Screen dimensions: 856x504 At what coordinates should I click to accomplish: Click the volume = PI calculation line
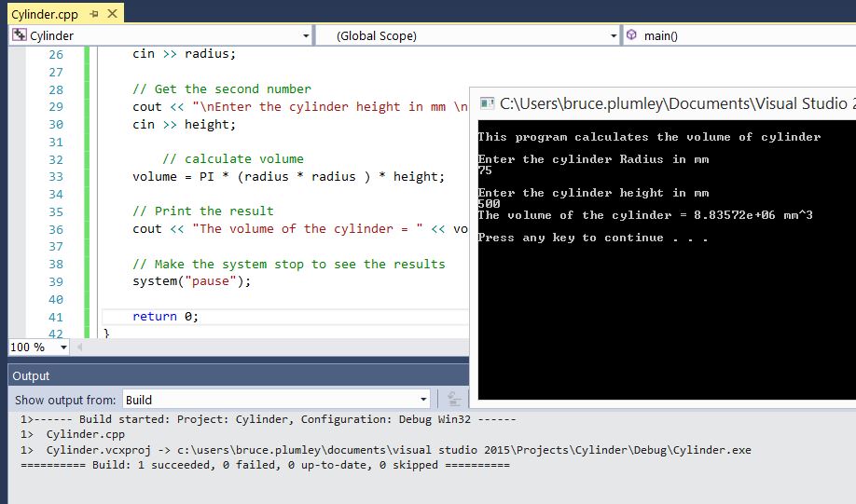pos(288,176)
